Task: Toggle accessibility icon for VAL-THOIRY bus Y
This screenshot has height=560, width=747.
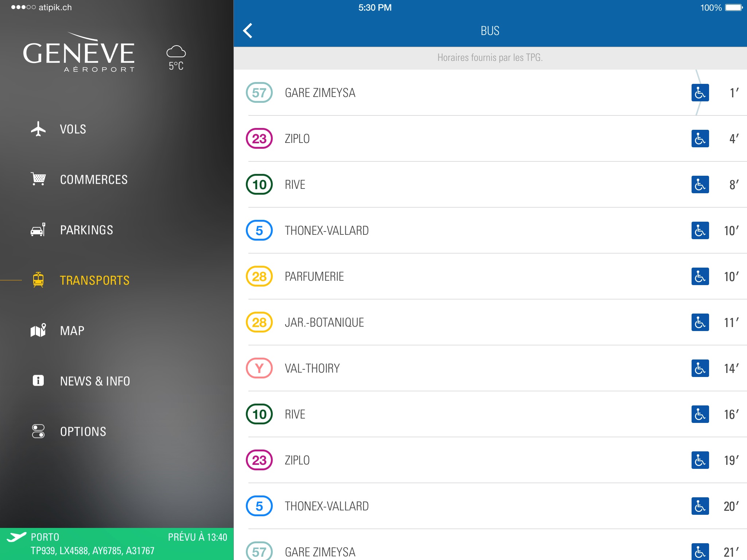Action: [x=701, y=368]
